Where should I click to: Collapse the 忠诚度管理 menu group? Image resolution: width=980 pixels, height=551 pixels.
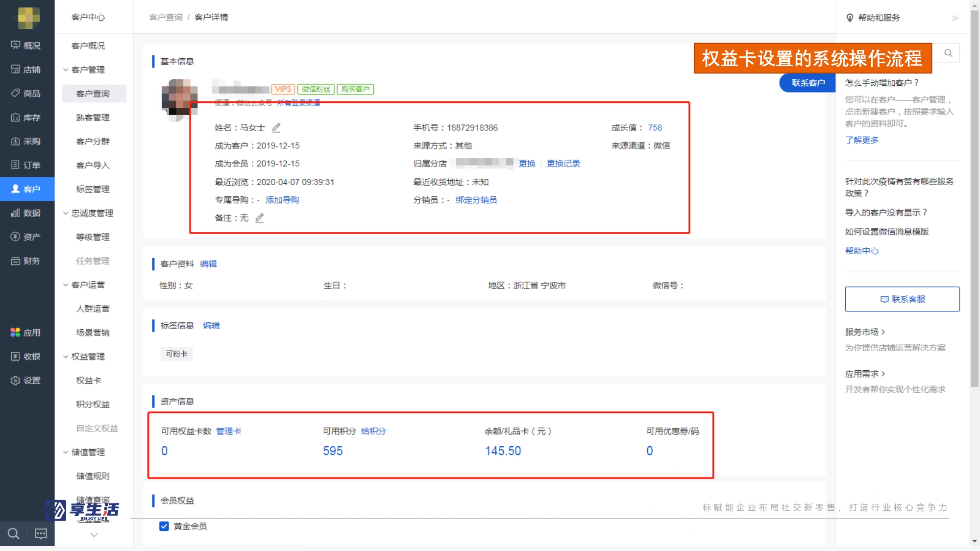click(66, 213)
